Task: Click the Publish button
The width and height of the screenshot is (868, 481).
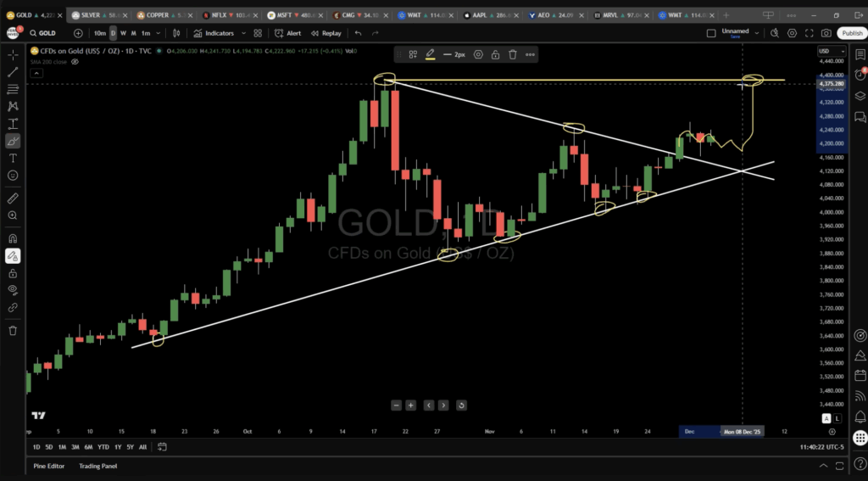Action: coord(851,33)
